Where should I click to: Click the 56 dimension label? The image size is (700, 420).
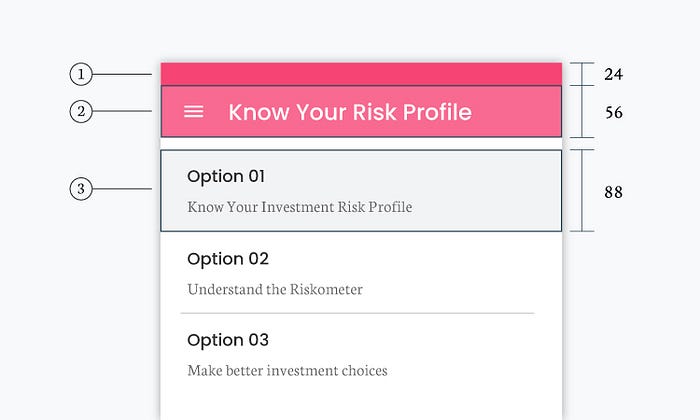pyautogui.click(x=613, y=112)
